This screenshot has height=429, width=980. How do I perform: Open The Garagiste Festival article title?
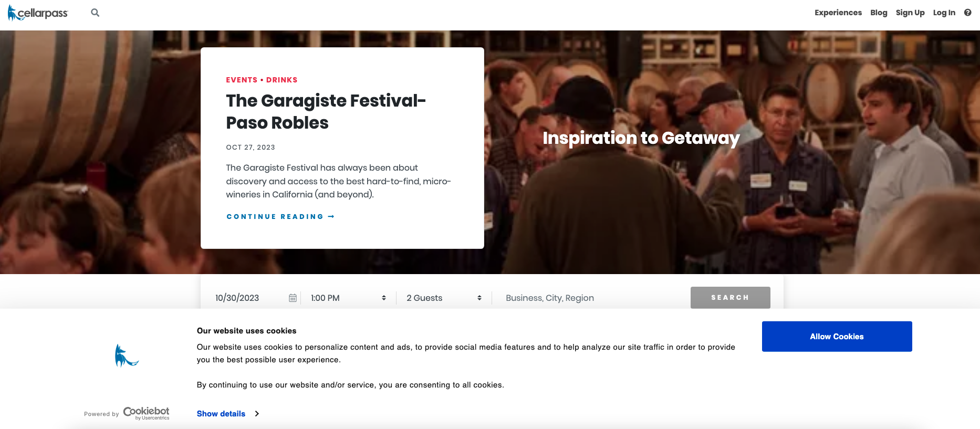(x=326, y=111)
